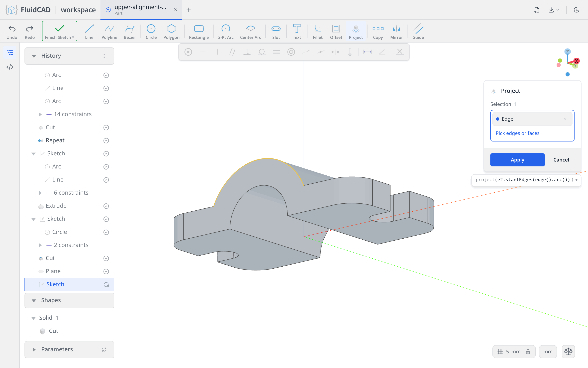The width and height of the screenshot is (588, 368).
Task: Choose the Fillet tool
Action: pyautogui.click(x=317, y=32)
